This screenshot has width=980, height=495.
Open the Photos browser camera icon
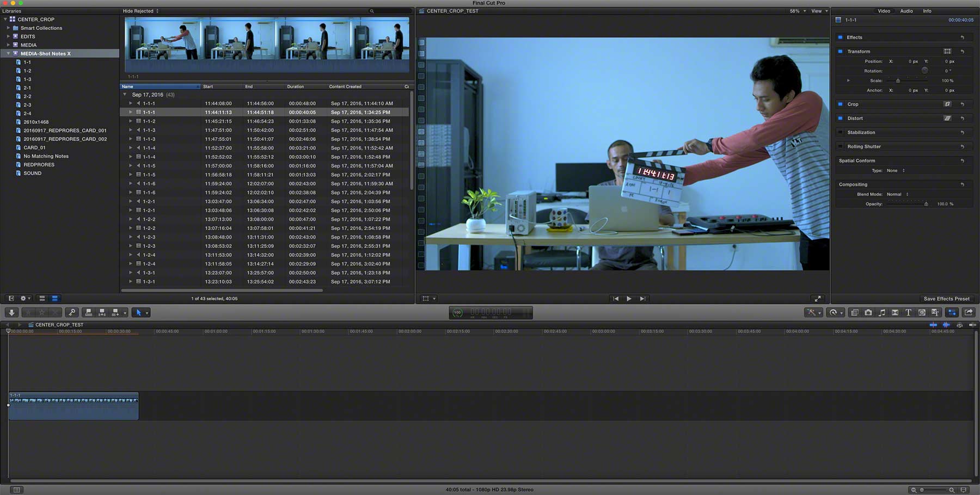[x=868, y=313]
